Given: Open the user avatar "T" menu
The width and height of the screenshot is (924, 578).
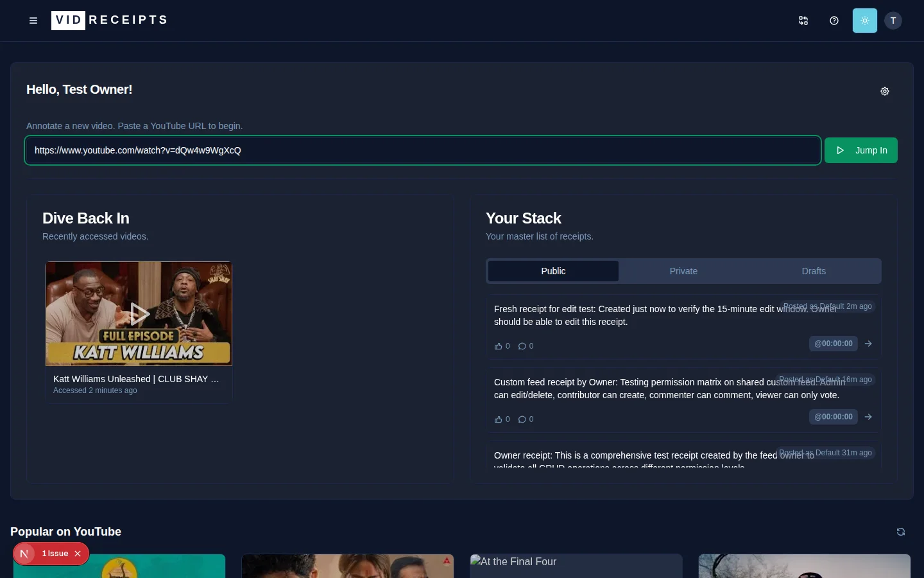Looking at the screenshot, I should coord(893,21).
